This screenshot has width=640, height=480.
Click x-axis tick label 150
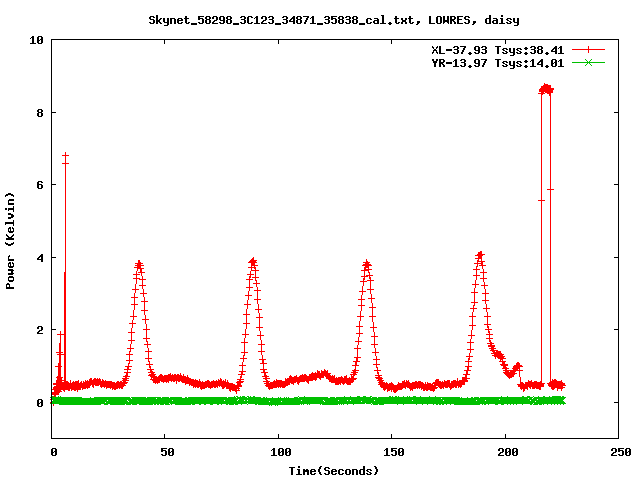coord(393,452)
